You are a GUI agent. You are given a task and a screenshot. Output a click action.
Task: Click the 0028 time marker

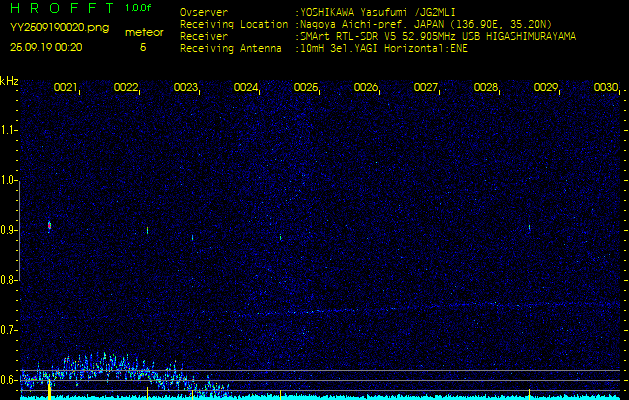pyautogui.click(x=486, y=88)
